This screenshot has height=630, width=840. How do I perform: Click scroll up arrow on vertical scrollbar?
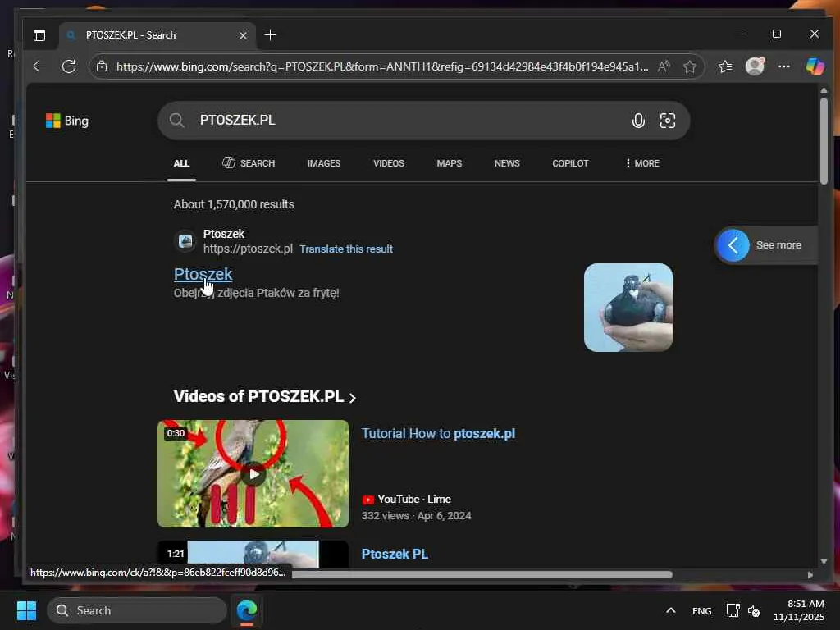pyautogui.click(x=824, y=90)
